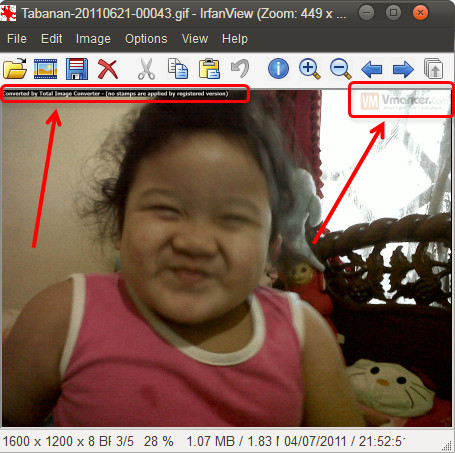Screen dimensions: 455x453
Task: Paste from clipboard icon
Action: 209,69
